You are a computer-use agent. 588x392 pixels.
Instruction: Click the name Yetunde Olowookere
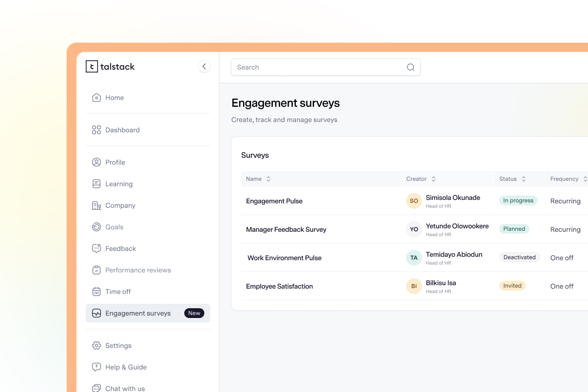tap(457, 226)
